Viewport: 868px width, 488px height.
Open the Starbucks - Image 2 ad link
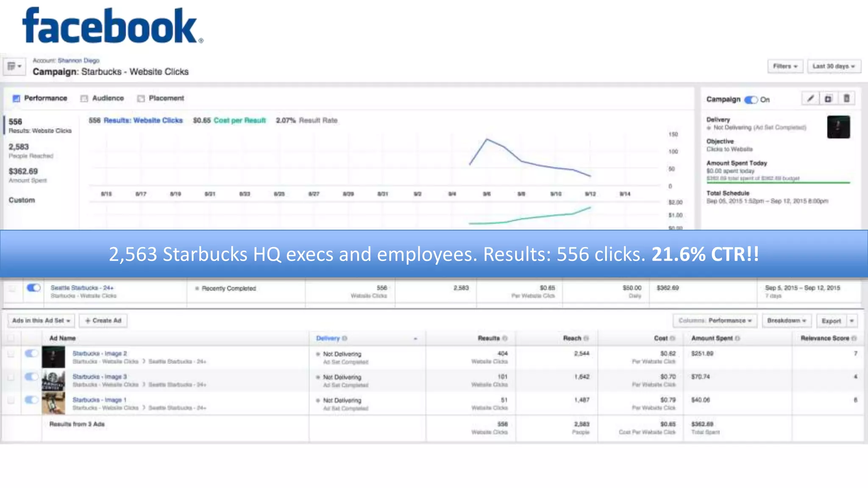coord(100,353)
